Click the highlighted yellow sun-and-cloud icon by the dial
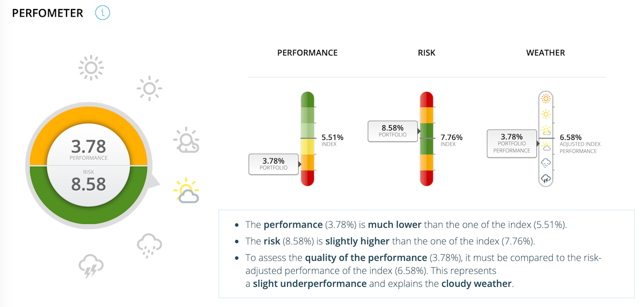The width and height of the screenshot is (644, 307). (x=186, y=191)
